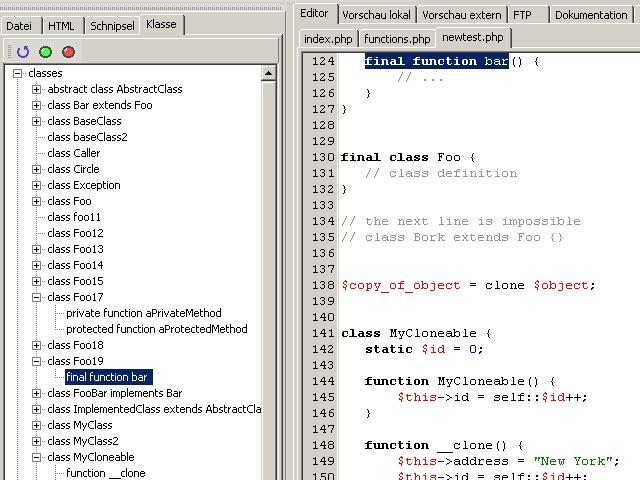Select the final function bar tree item

pyautogui.click(x=108, y=377)
